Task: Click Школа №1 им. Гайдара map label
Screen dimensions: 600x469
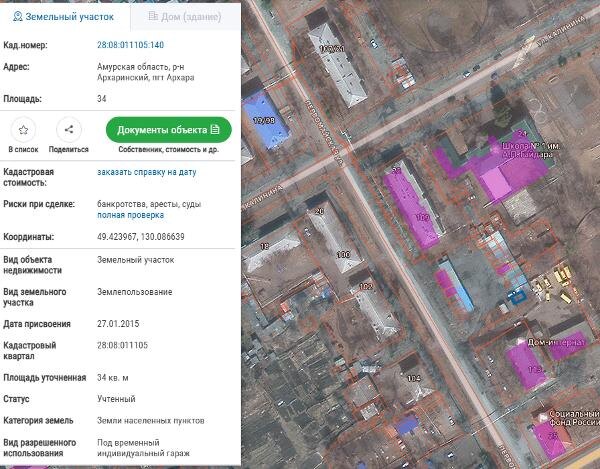Action: click(531, 150)
